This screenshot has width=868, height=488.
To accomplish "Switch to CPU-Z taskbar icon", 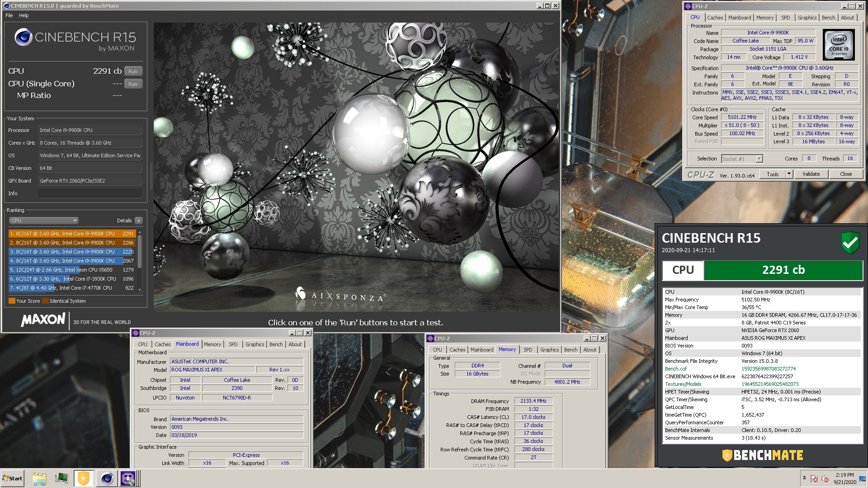I will click(128, 479).
